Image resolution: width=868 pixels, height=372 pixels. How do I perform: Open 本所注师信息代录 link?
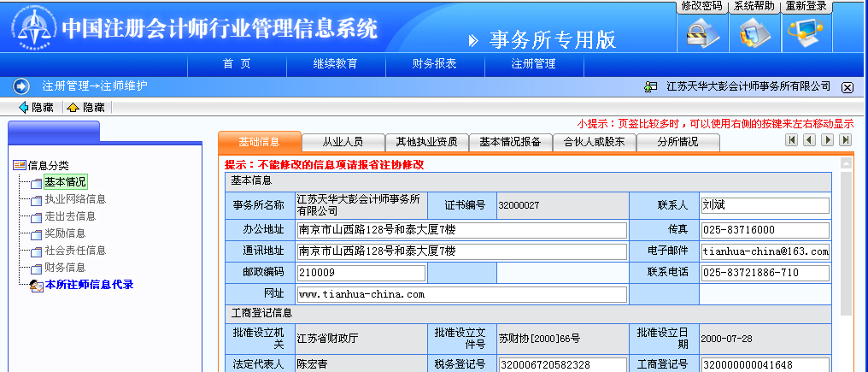(89, 285)
